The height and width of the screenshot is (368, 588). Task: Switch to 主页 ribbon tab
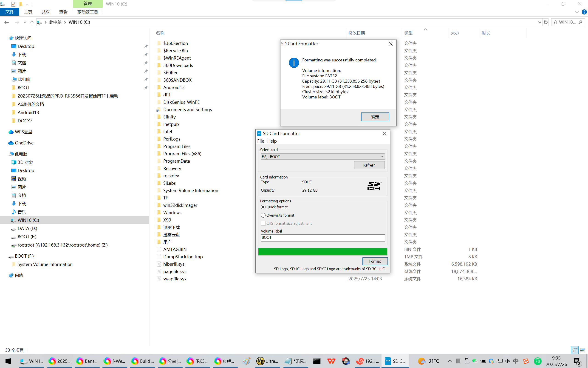pos(28,12)
